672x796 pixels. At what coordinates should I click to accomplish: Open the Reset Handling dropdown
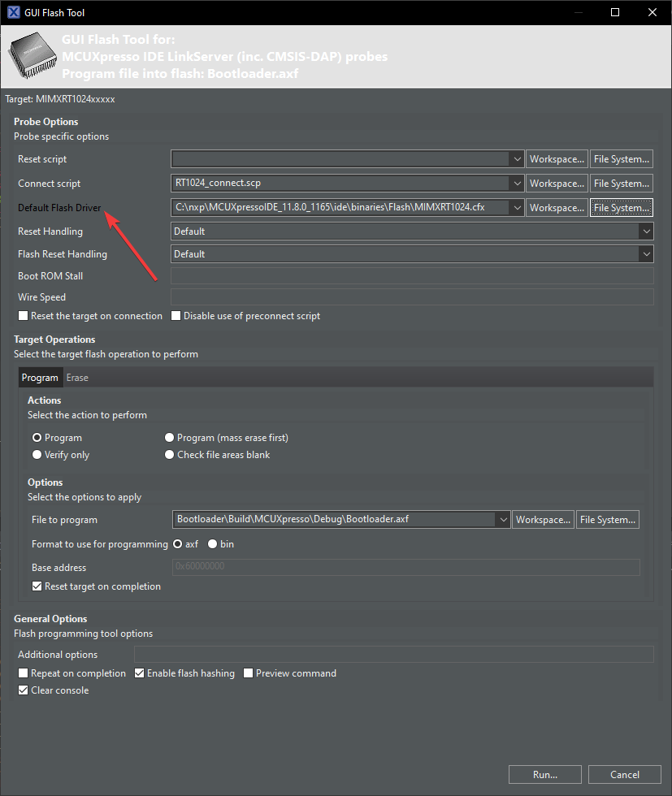pos(646,231)
